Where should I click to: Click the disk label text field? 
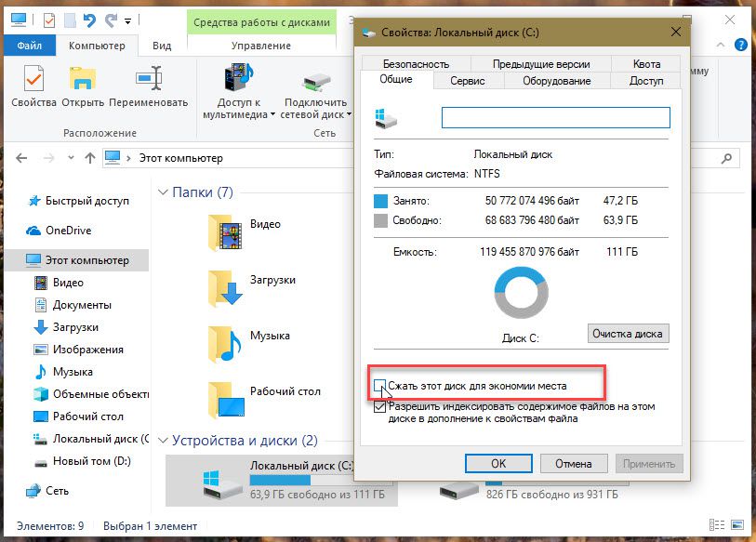click(x=555, y=117)
